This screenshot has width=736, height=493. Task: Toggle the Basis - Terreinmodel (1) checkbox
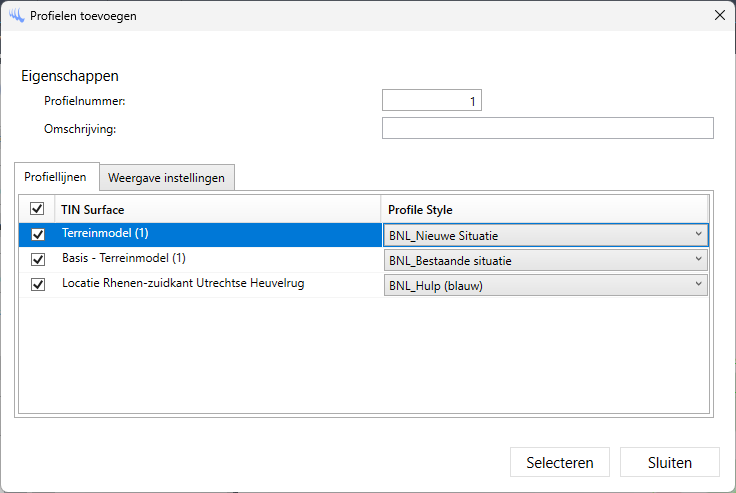[38, 259]
